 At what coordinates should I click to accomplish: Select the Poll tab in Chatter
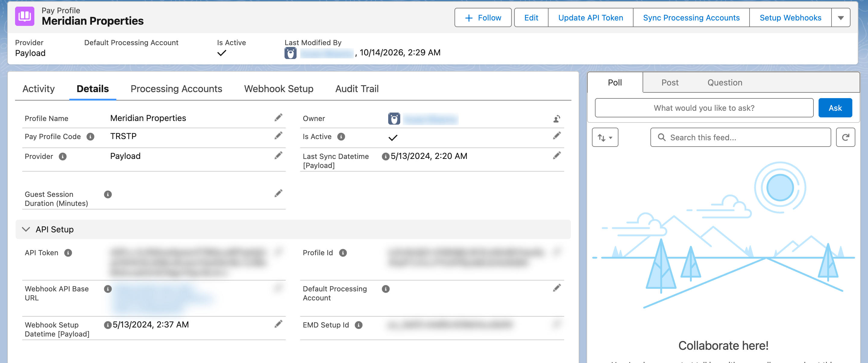(x=615, y=82)
